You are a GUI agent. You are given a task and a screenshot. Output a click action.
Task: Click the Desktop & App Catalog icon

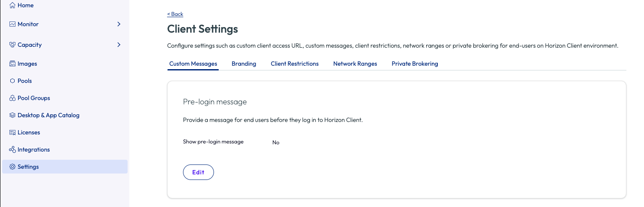tap(12, 116)
